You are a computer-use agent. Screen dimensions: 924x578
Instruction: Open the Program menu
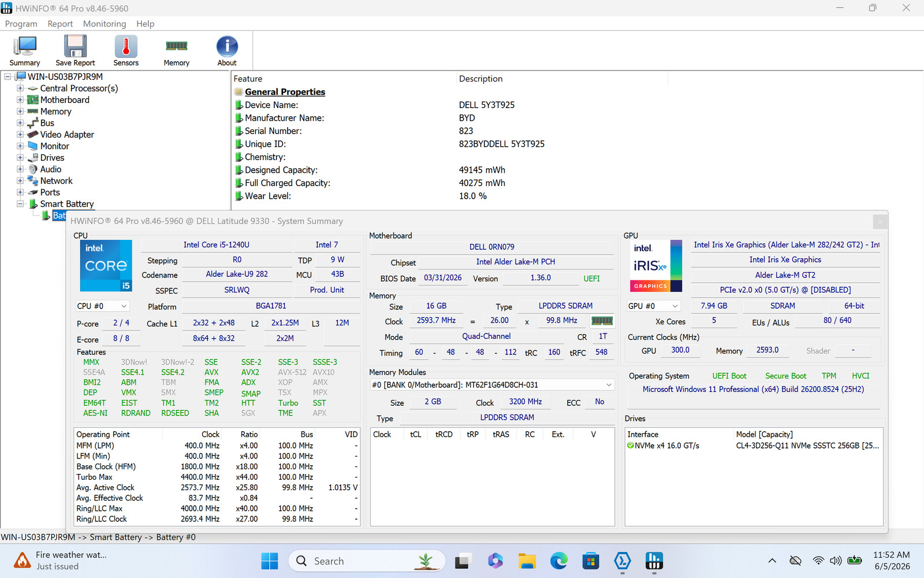[21, 24]
